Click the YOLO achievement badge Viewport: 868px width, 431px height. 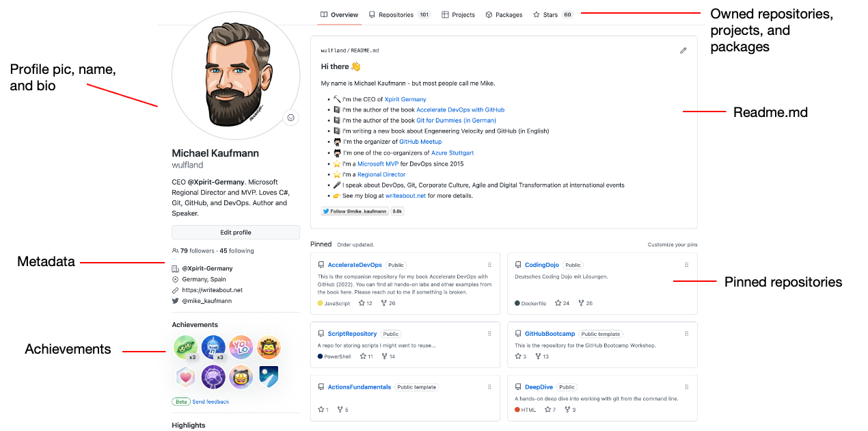click(x=241, y=348)
